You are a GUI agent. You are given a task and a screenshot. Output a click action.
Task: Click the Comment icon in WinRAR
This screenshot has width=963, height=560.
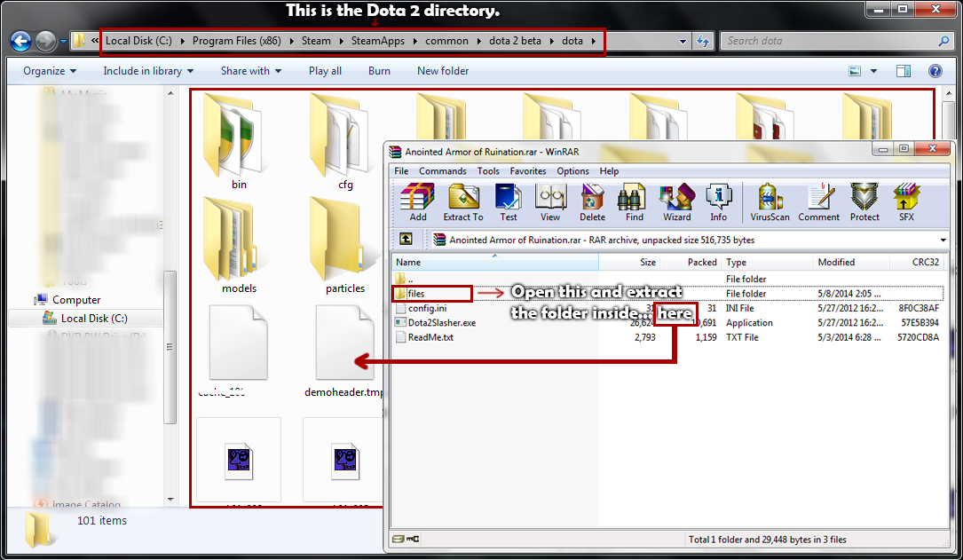[818, 202]
